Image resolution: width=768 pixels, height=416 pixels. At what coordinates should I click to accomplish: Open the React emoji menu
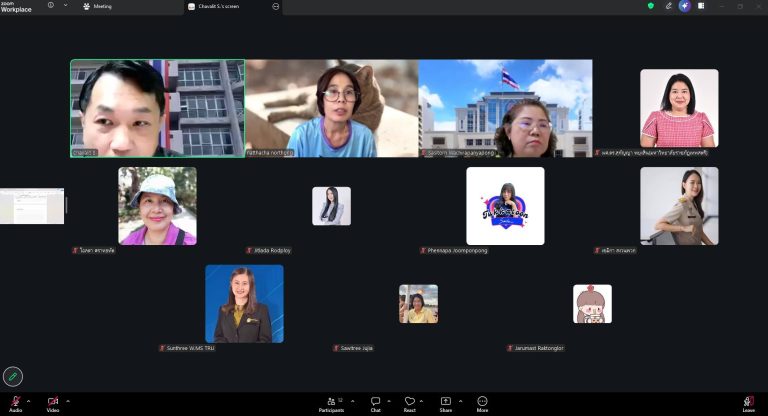click(409, 404)
